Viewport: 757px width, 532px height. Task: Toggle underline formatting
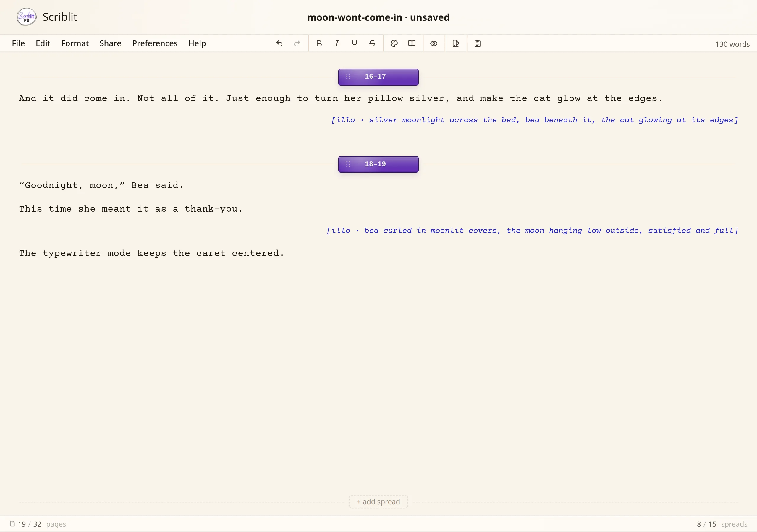pos(355,43)
